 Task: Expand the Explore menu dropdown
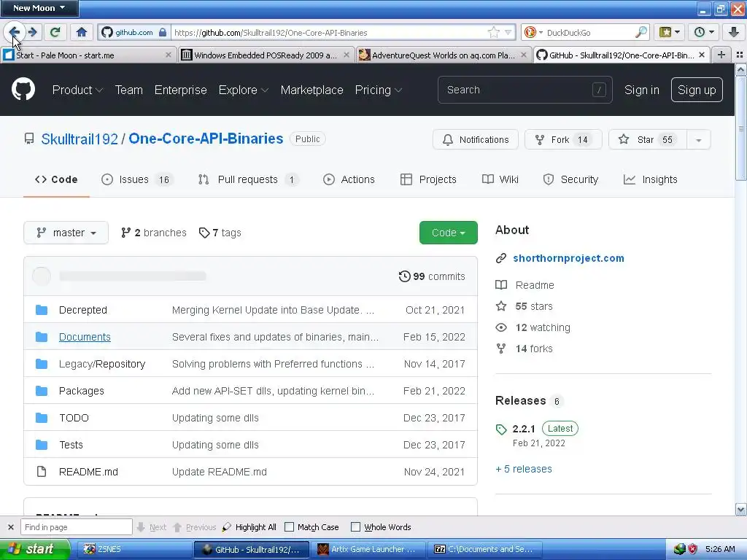tap(244, 90)
